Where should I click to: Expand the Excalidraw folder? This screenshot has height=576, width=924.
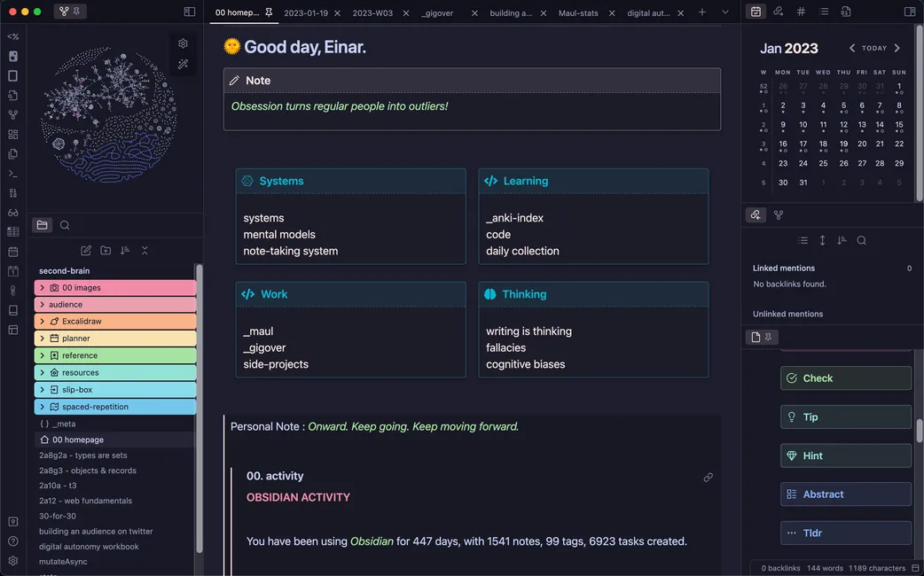click(43, 321)
